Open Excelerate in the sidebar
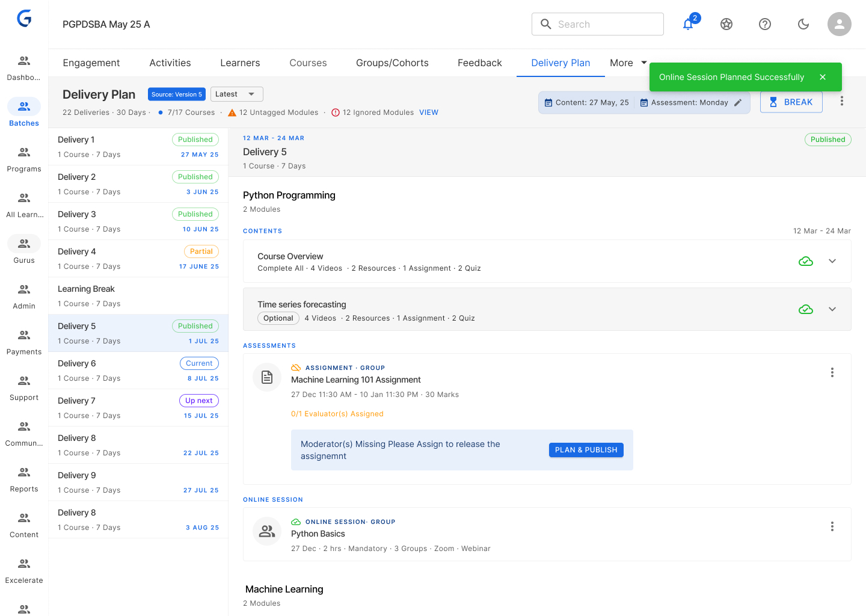 [x=24, y=571]
